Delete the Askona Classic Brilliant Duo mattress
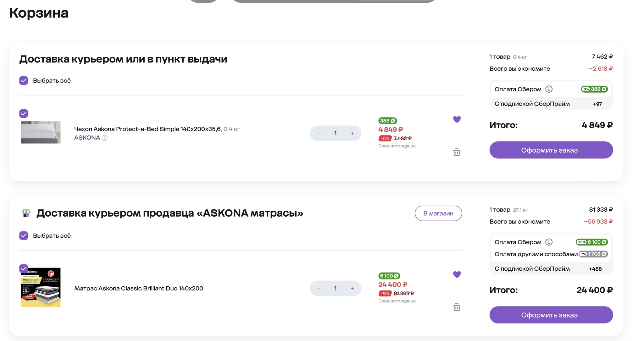644x341 pixels. [x=457, y=307]
